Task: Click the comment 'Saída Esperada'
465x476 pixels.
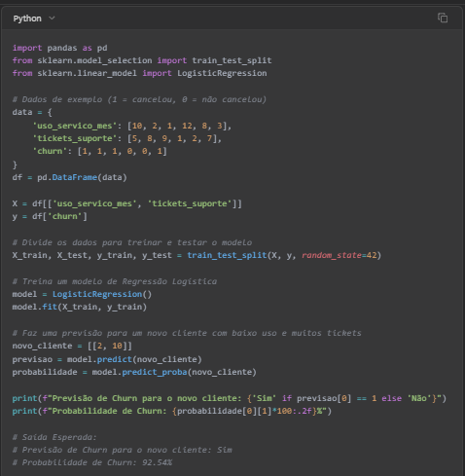Action: (54, 437)
